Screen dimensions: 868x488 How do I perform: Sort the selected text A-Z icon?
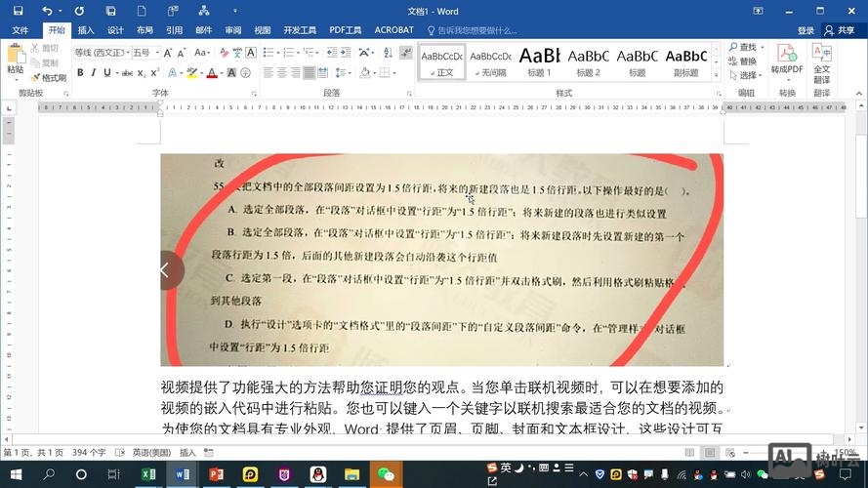click(x=388, y=53)
